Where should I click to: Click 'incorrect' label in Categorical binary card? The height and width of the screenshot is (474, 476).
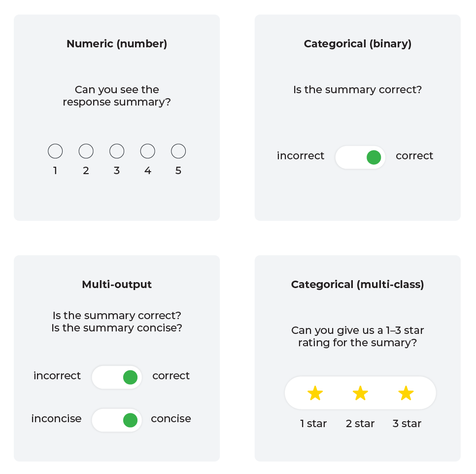coord(301,156)
